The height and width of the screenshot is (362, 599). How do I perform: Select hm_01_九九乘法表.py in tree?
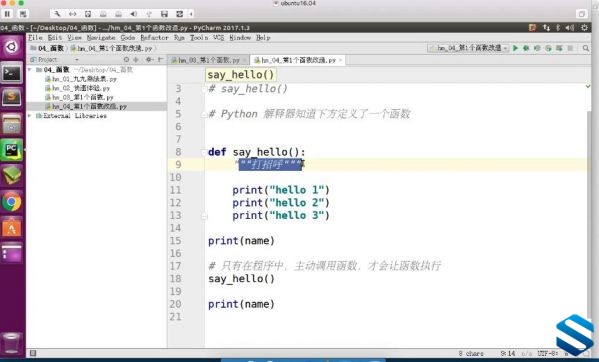pos(81,79)
